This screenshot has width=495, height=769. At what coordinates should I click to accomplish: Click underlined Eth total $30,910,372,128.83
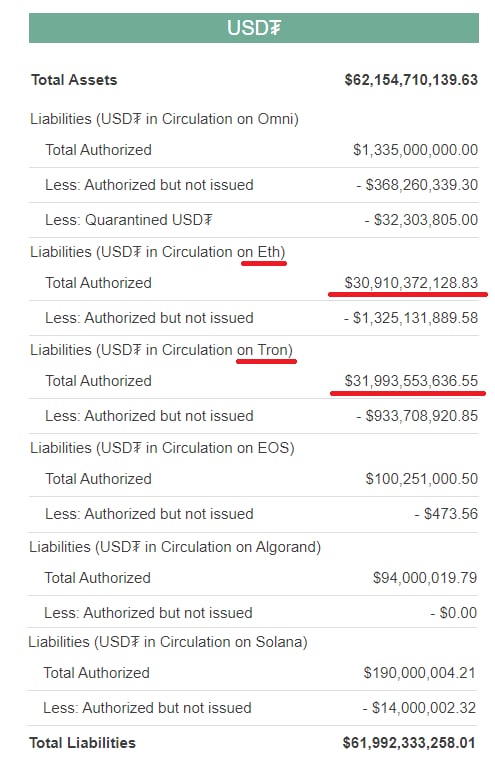pyautogui.click(x=411, y=283)
